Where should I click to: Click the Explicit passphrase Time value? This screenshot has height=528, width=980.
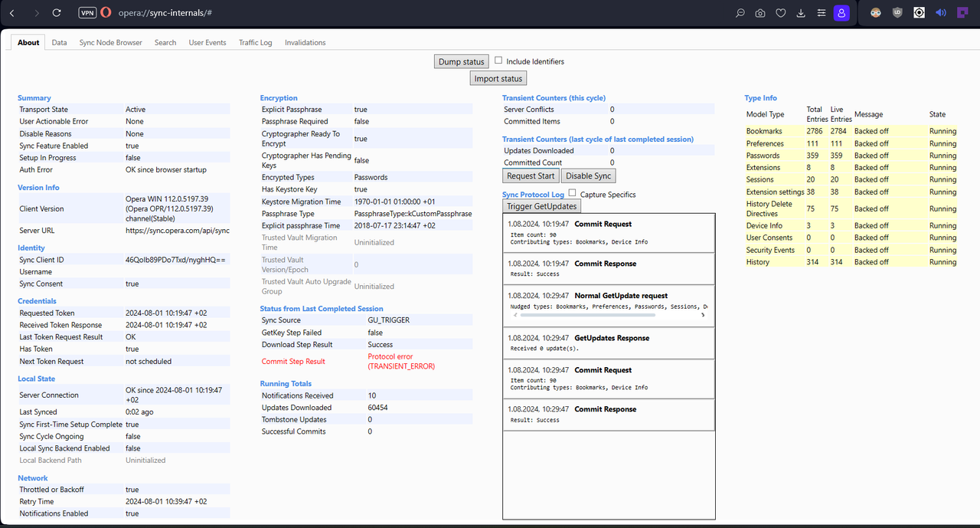tap(395, 226)
